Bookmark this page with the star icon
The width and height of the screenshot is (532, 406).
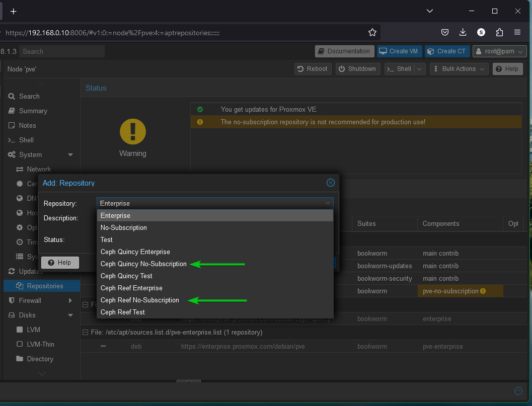[372, 33]
